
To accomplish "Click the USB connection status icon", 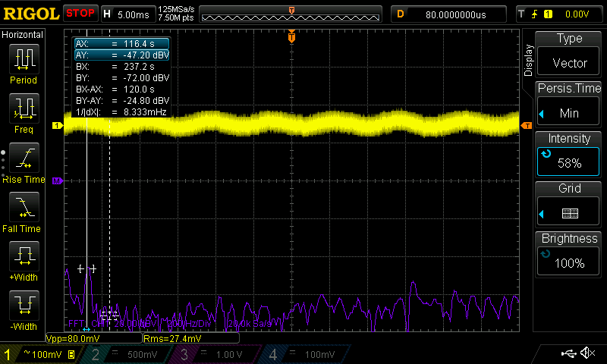I will coord(568,353).
